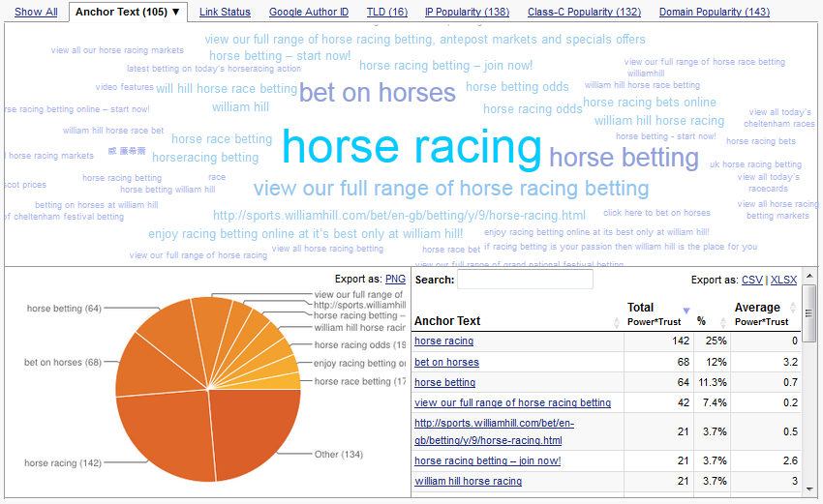The image size is (823, 504).
Task: Click the table scrollbar up arrow
Action: (x=809, y=276)
